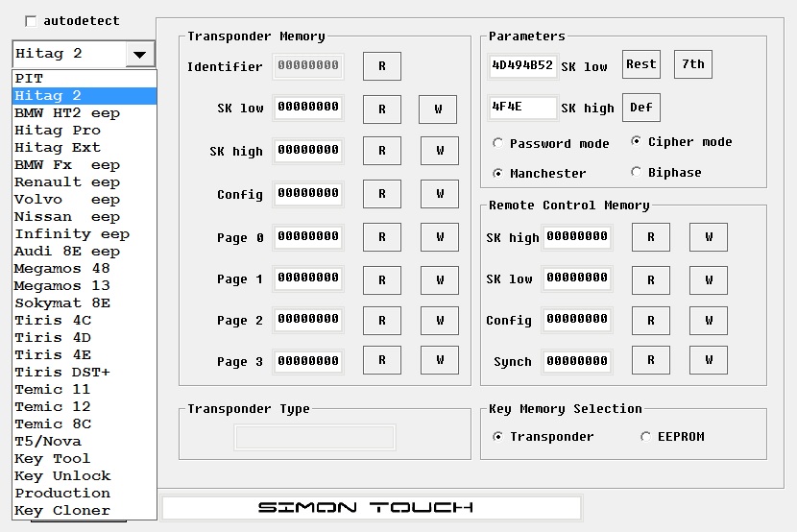Choose Megamos 48 transponder
Image resolution: width=797 pixels, height=532 pixels.
coord(85,269)
